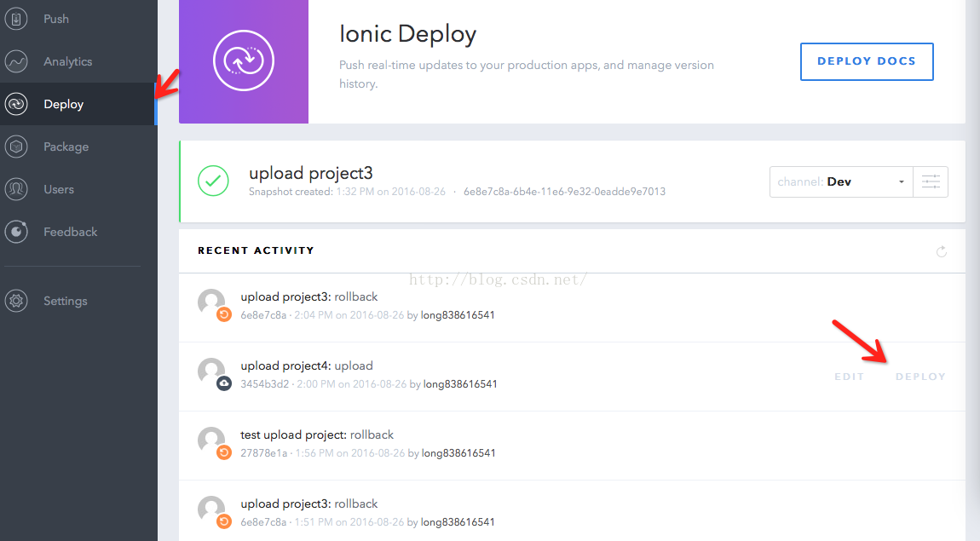
Task: Click DEPLOY for upload project4
Action: pyautogui.click(x=920, y=377)
